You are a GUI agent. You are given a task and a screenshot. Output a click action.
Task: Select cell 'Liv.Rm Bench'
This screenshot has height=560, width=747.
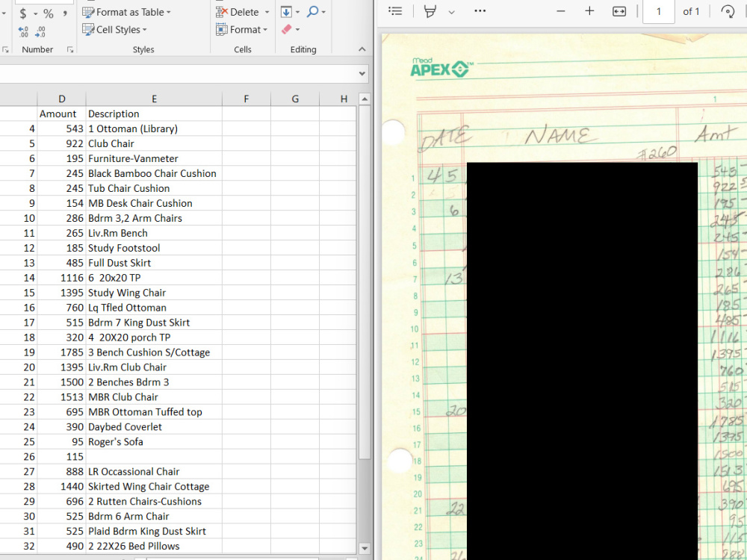click(155, 233)
